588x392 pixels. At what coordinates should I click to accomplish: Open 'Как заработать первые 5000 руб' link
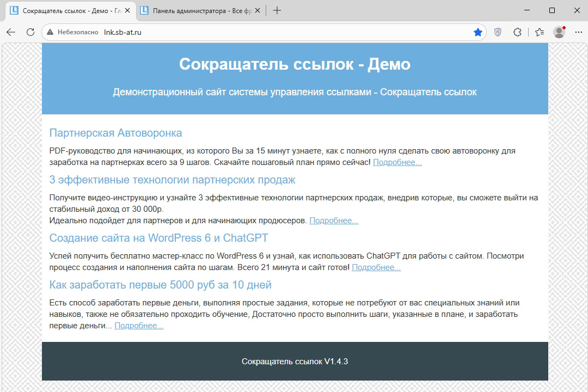coord(160,285)
